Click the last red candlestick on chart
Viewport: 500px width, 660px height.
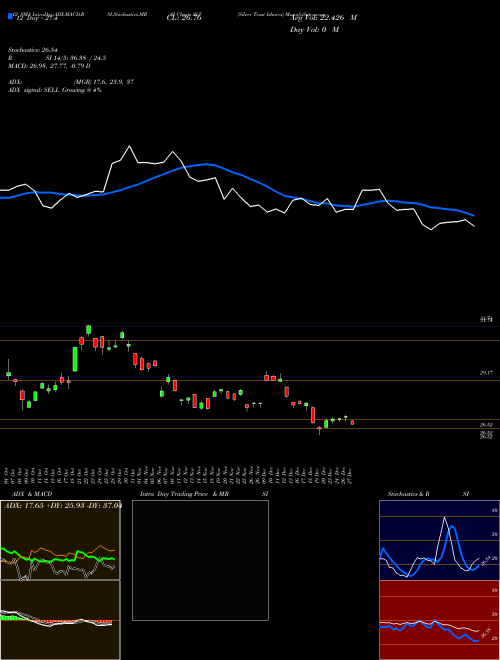(x=352, y=423)
